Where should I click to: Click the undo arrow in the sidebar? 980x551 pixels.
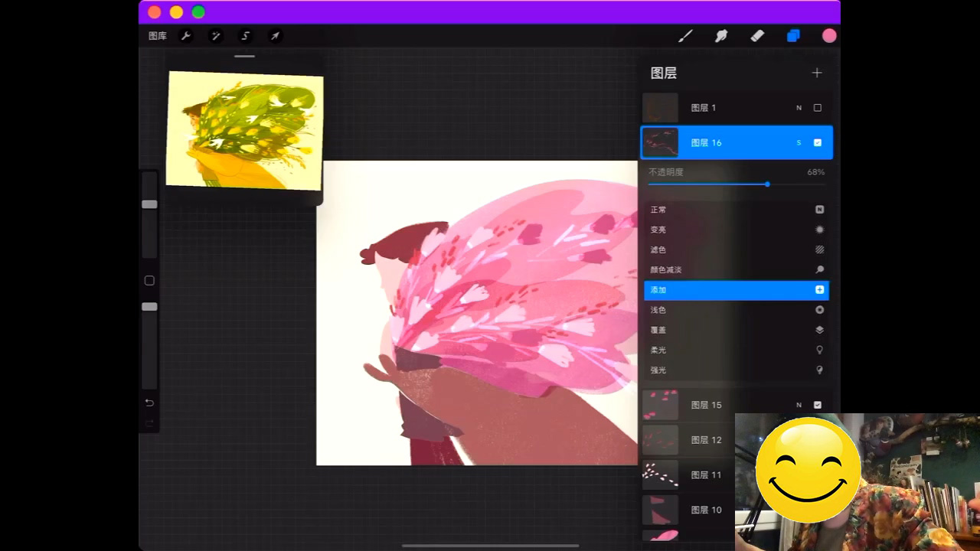coord(149,403)
